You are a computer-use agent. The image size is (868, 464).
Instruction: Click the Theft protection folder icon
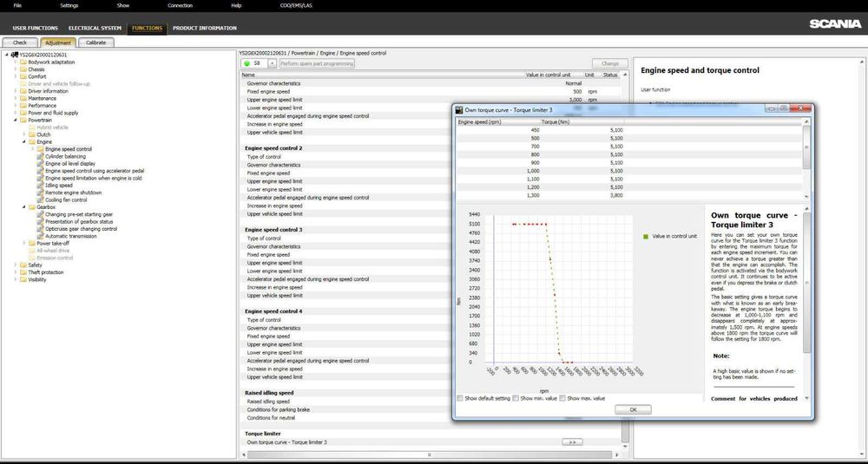tap(23, 272)
